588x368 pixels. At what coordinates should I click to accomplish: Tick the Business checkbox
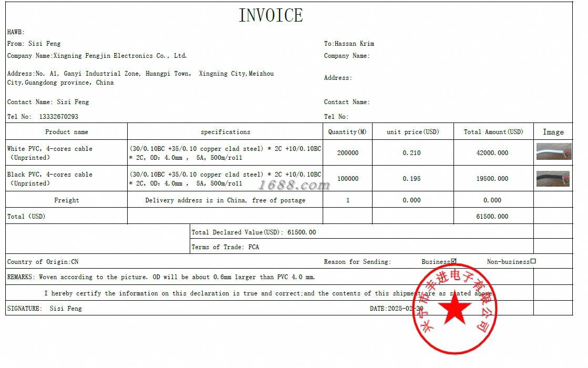[x=454, y=261]
